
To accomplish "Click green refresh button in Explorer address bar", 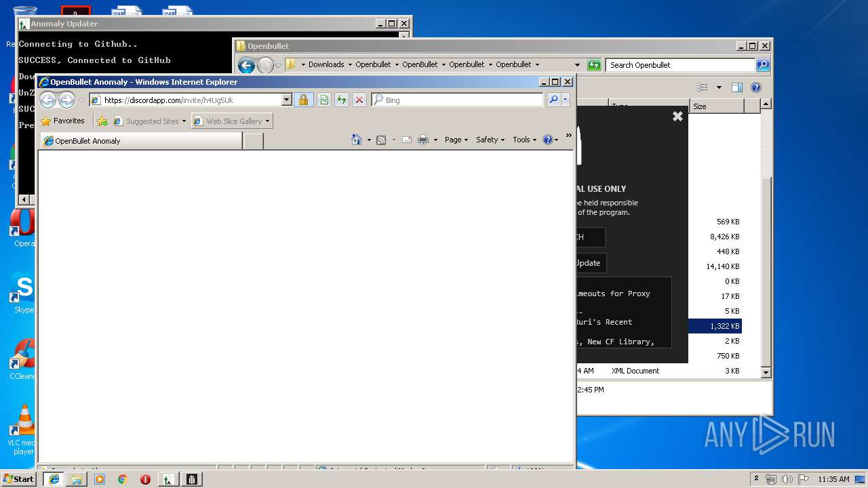I will pyautogui.click(x=594, y=65).
